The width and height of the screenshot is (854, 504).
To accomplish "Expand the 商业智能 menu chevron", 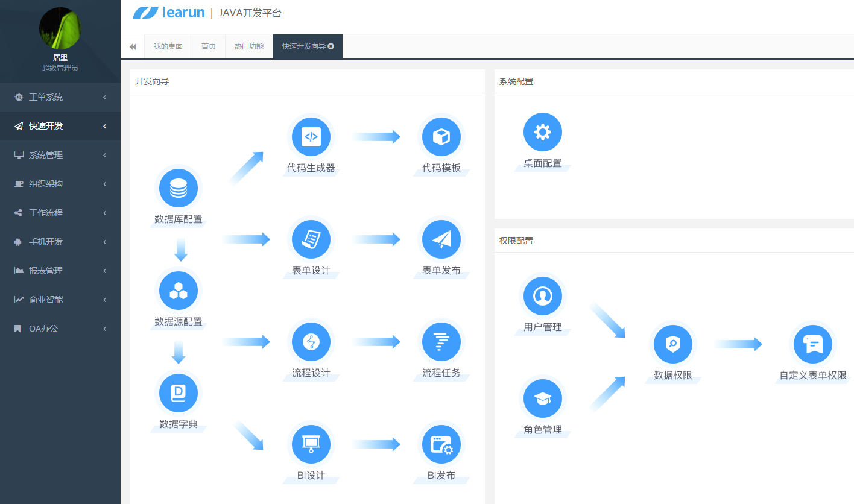I will pyautogui.click(x=105, y=300).
